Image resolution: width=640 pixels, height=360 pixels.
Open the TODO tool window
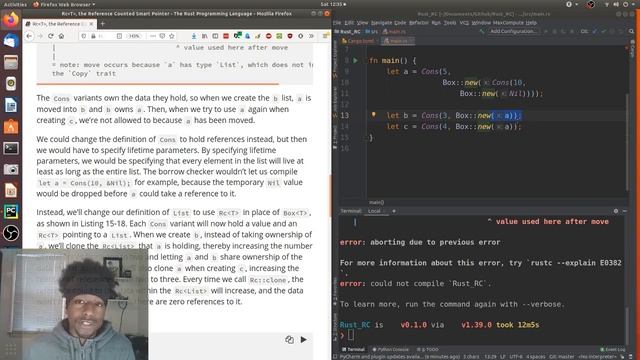(427, 349)
